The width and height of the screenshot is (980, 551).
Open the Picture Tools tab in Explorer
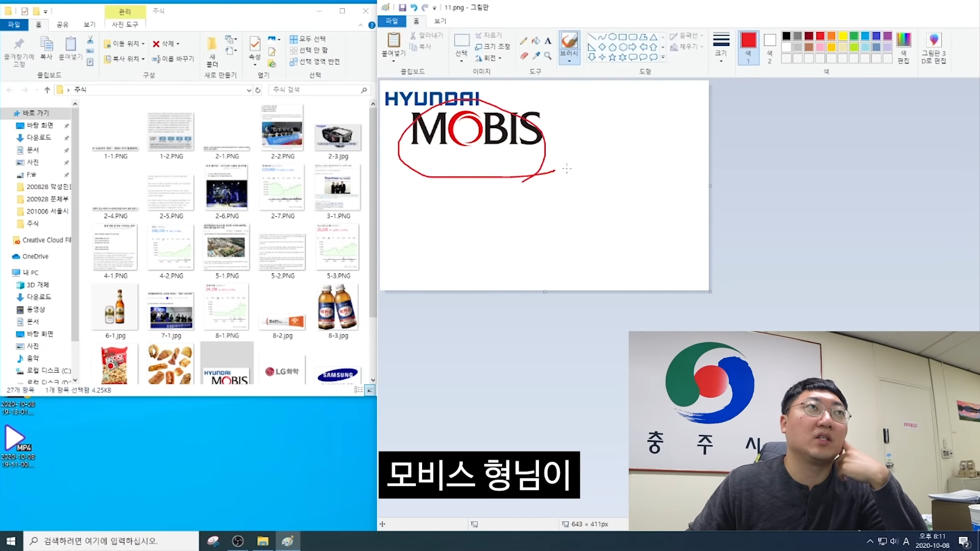[125, 24]
